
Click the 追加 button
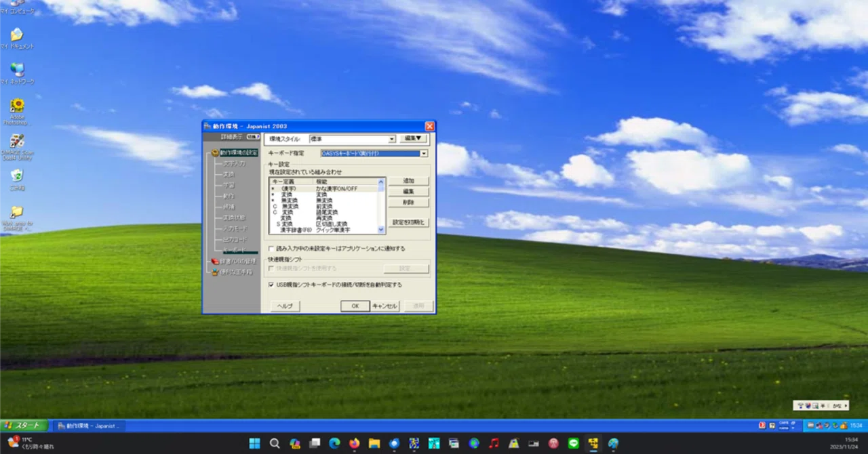point(409,181)
